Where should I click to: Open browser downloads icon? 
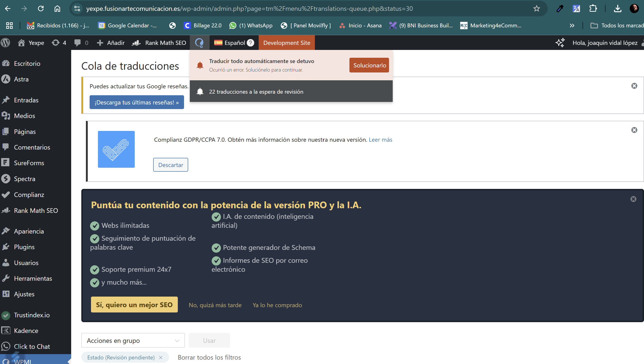[x=618, y=9]
